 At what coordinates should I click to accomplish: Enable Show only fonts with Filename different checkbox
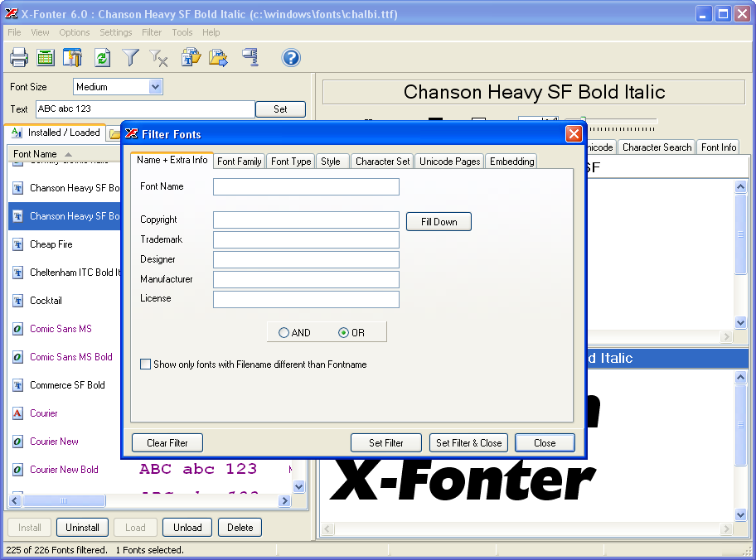tap(145, 364)
